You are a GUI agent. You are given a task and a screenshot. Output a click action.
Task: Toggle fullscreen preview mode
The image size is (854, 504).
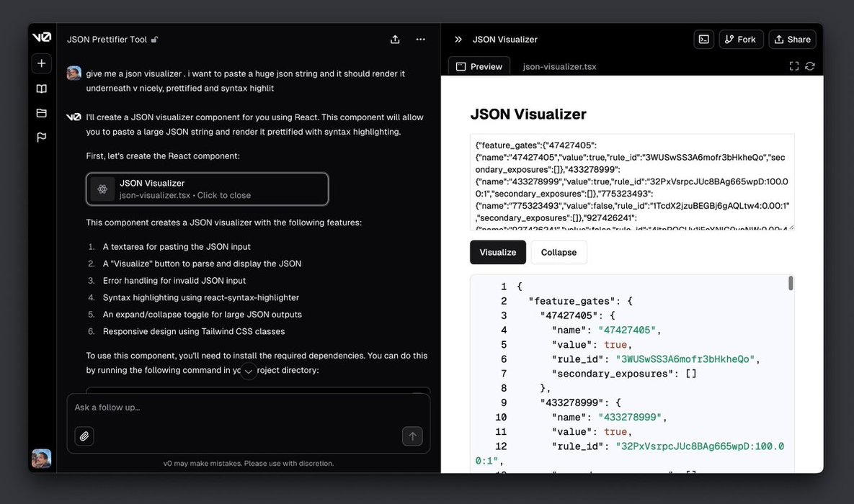point(793,66)
